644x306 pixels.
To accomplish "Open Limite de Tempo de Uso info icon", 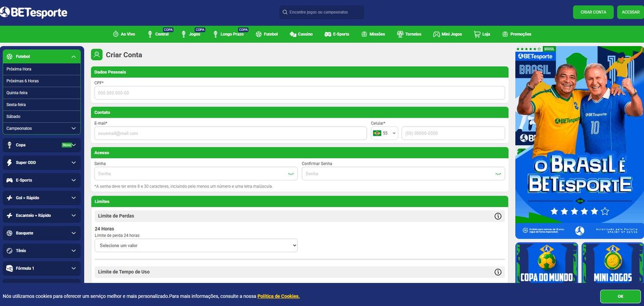I will click(498, 272).
